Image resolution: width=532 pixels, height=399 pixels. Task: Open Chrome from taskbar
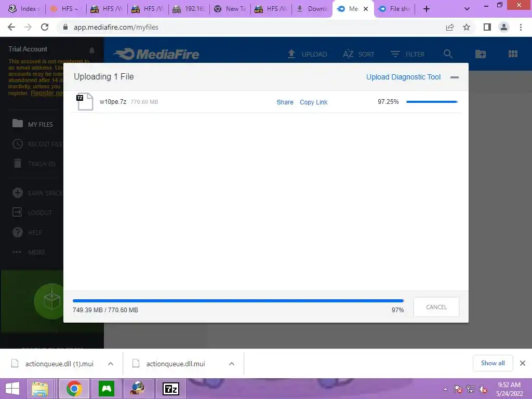pyautogui.click(x=74, y=389)
